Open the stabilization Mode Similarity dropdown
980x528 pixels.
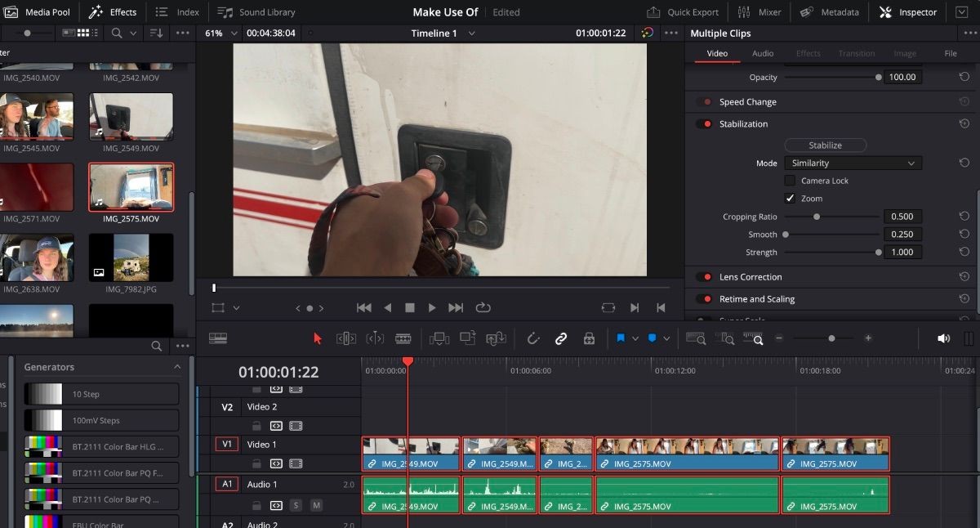(853, 163)
